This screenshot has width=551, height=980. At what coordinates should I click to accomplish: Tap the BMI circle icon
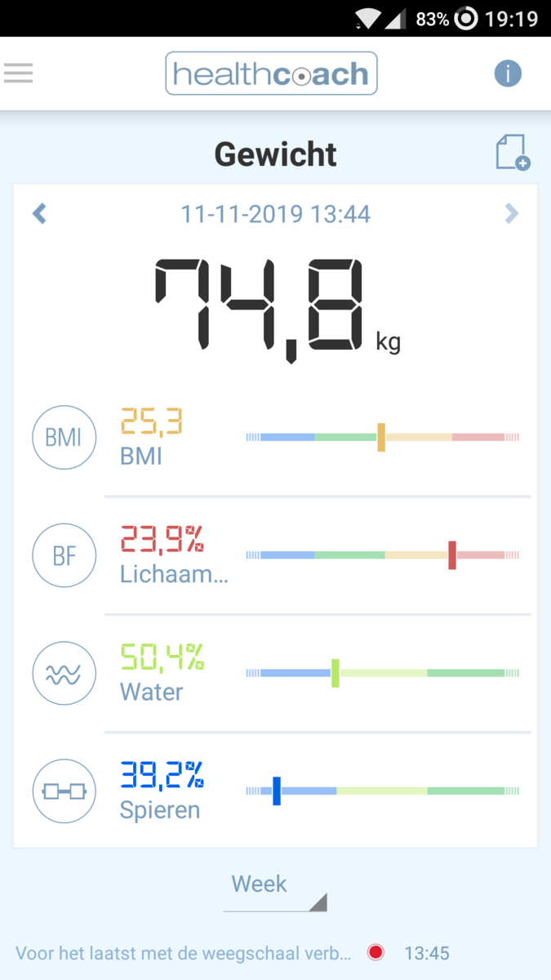(x=64, y=438)
